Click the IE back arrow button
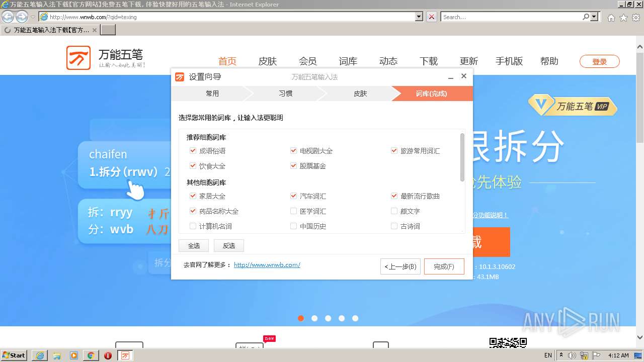 pos(8,17)
